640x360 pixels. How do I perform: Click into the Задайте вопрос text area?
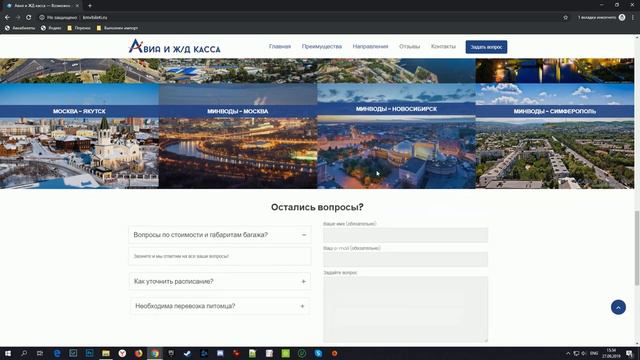(405, 309)
